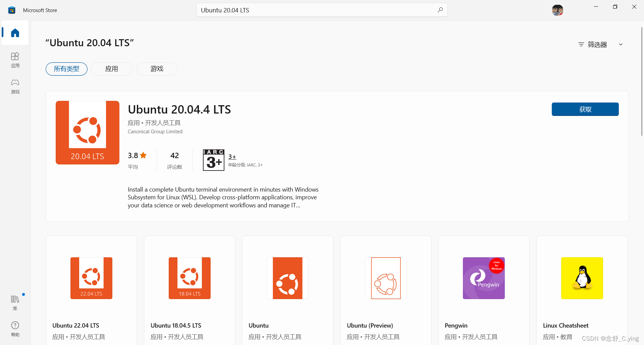The image size is (644, 345).
Task: Open the Ubuntu 18.04 LTS tile icon
Action: [x=190, y=278]
